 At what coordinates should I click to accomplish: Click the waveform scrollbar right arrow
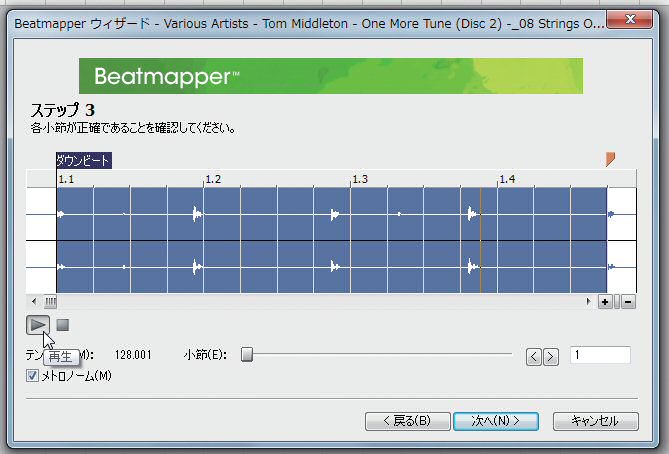tap(588, 302)
